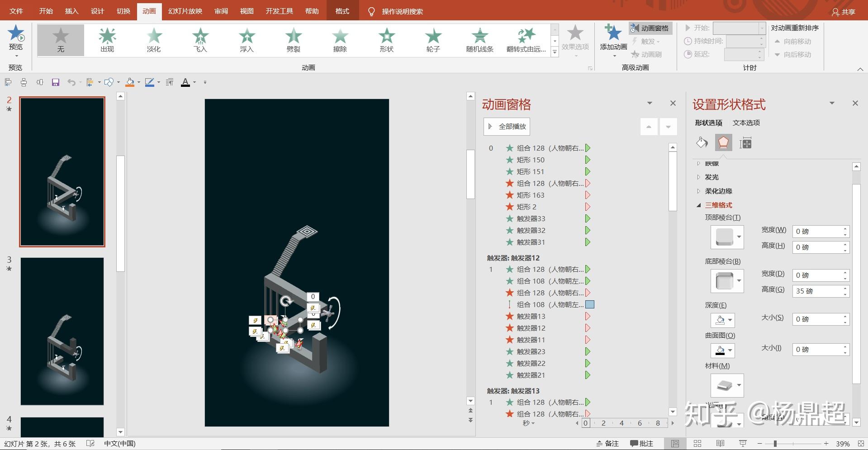Switch to the 文本选项 tab
This screenshot has height=450, width=868.
(x=746, y=123)
